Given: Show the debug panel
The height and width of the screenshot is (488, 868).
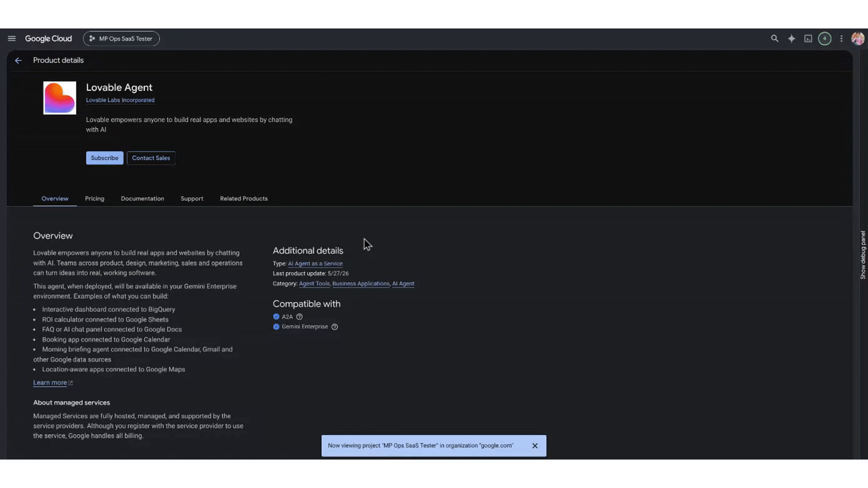Looking at the screenshot, I should click(863, 255).
